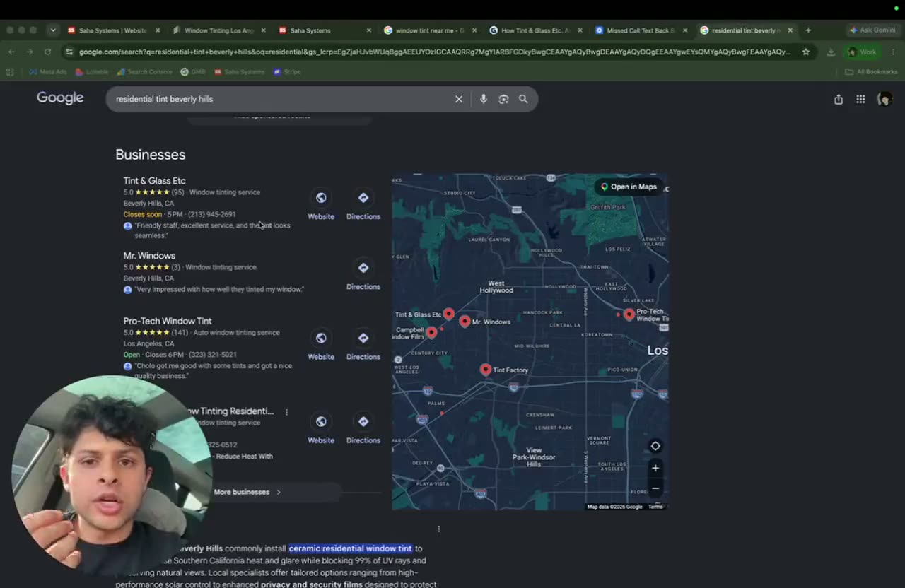This screenshot has height=588, width=905.
Task: Open Meta Ads bookmark
Action: [x=48, y=71]
